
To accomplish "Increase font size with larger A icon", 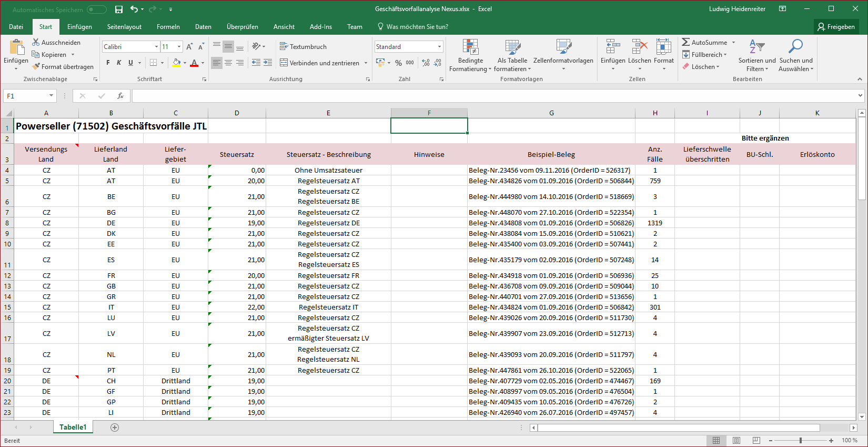I will (x=189, y=47).
